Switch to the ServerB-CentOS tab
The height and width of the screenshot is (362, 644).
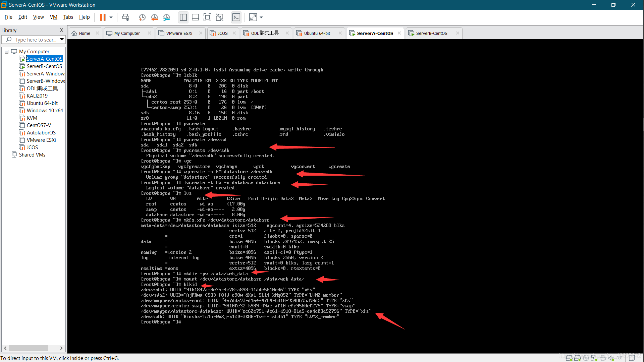(x=431, y=33)
